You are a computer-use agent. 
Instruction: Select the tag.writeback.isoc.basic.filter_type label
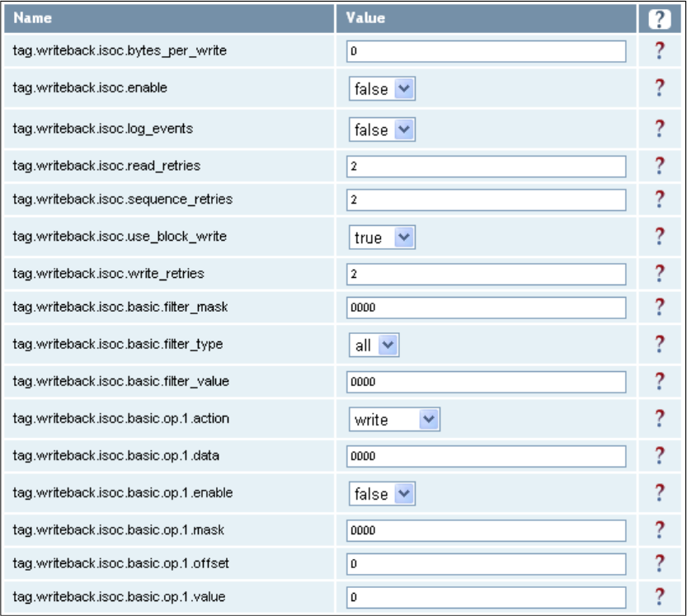tap(118, 345)
